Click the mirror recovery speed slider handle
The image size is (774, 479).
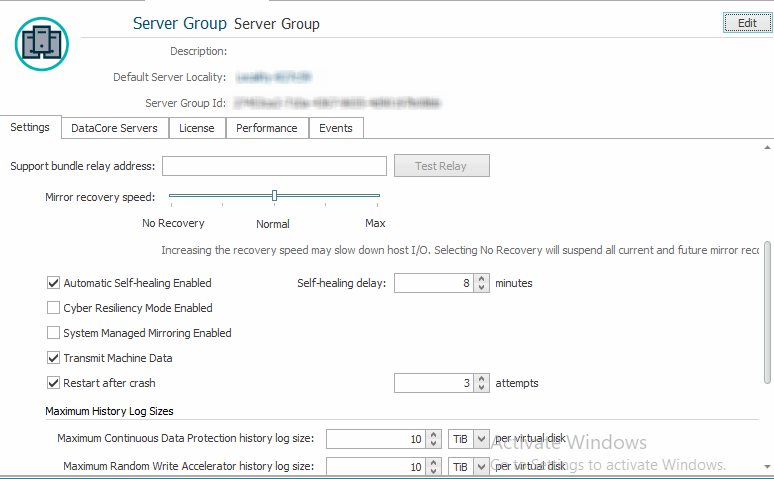pos(274,196)
